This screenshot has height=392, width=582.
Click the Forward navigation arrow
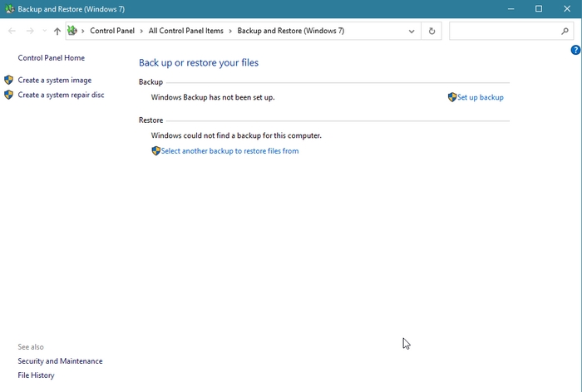point(30,31)
